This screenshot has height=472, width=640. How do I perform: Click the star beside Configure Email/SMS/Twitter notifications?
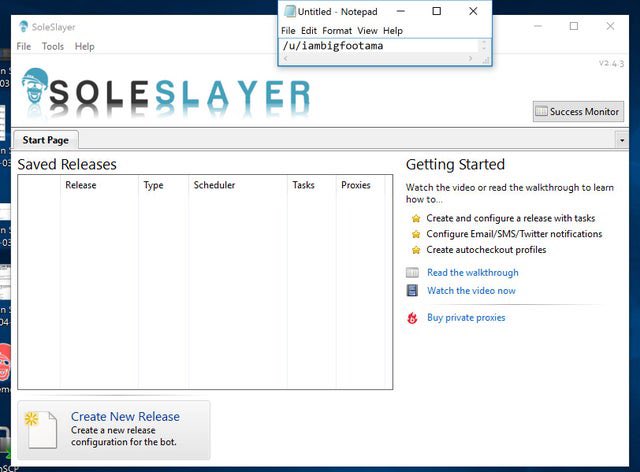pos(416,234)
